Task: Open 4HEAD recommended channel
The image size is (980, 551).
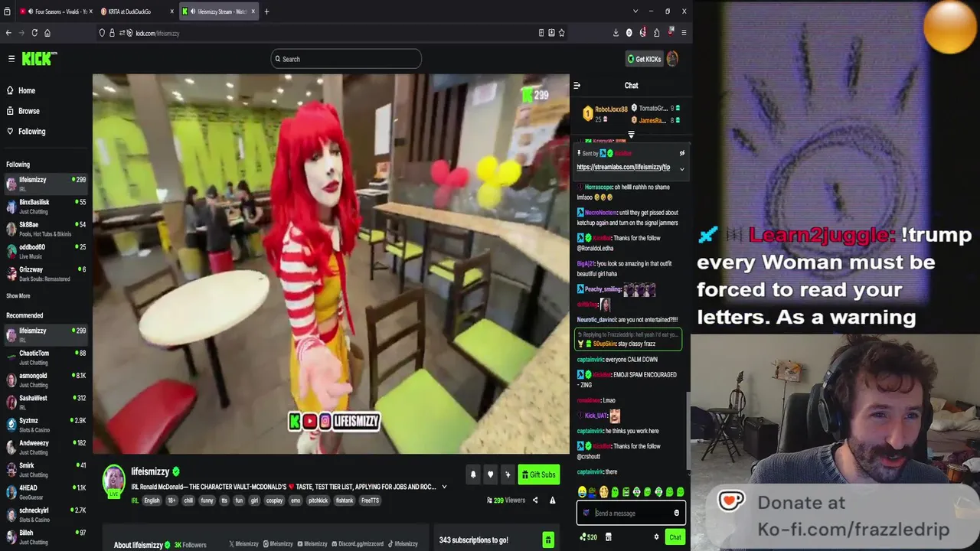Action: click(46, 491)
